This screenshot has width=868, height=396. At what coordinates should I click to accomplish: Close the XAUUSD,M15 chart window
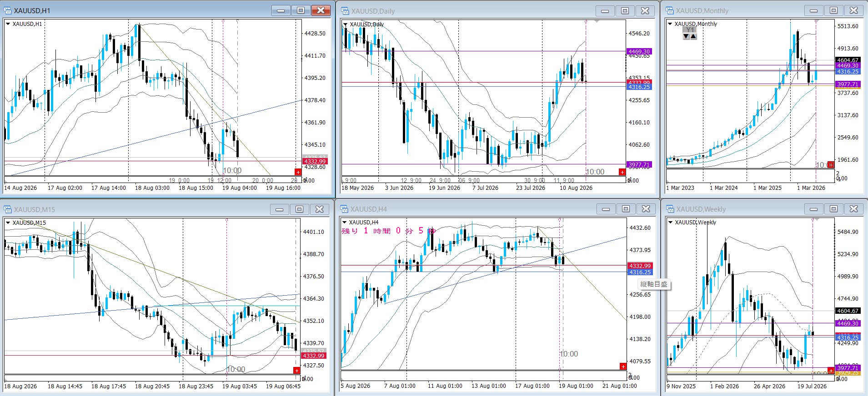(x=320, y=209)
